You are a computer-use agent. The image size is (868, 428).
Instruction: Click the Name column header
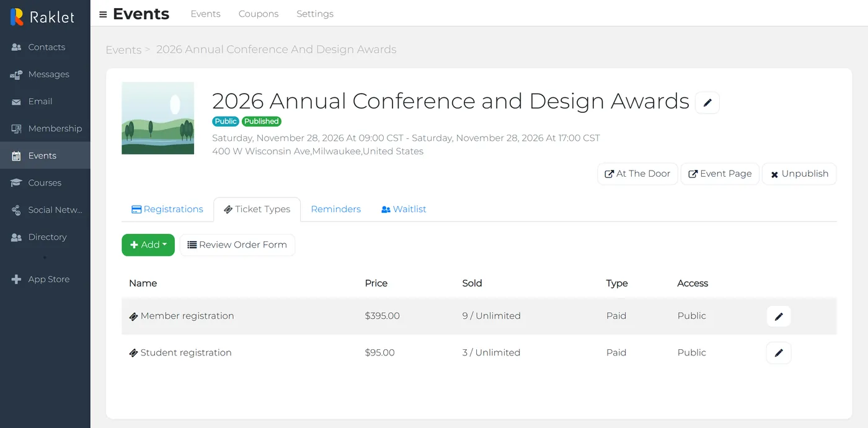pyautogui.click(x=143, y=283)
